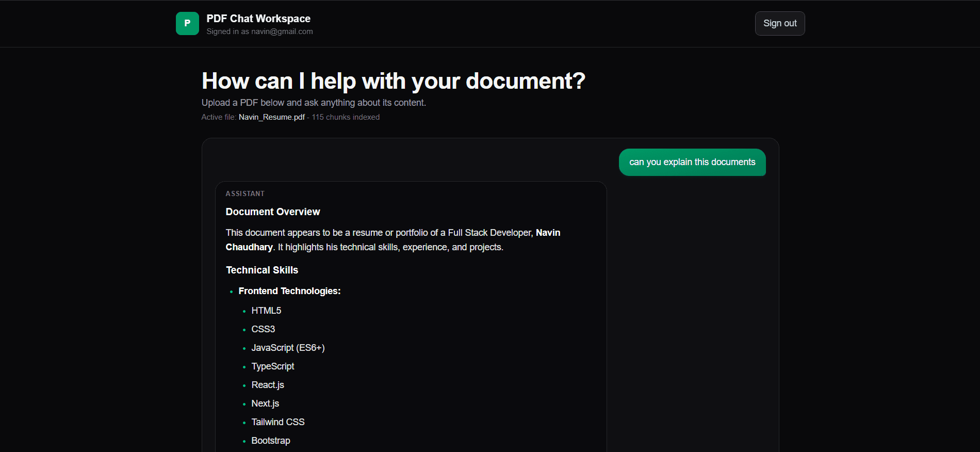Click the Document Overview heading
This screenshot has width=980, height=452.
pyautogui.click(x=273, y=212)
